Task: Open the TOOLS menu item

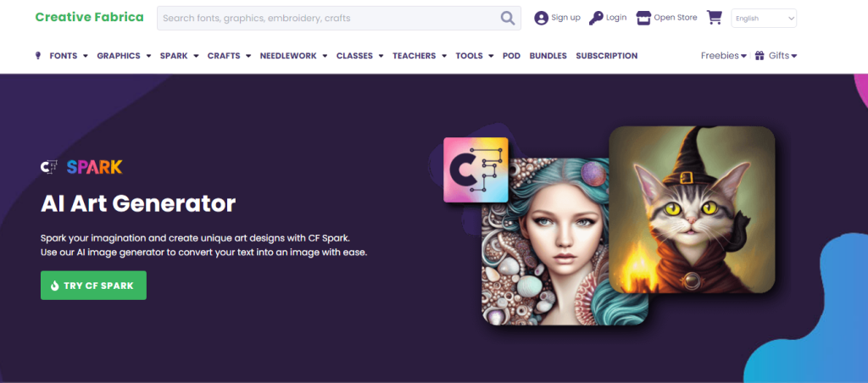Action: click(x=470, y=56)
